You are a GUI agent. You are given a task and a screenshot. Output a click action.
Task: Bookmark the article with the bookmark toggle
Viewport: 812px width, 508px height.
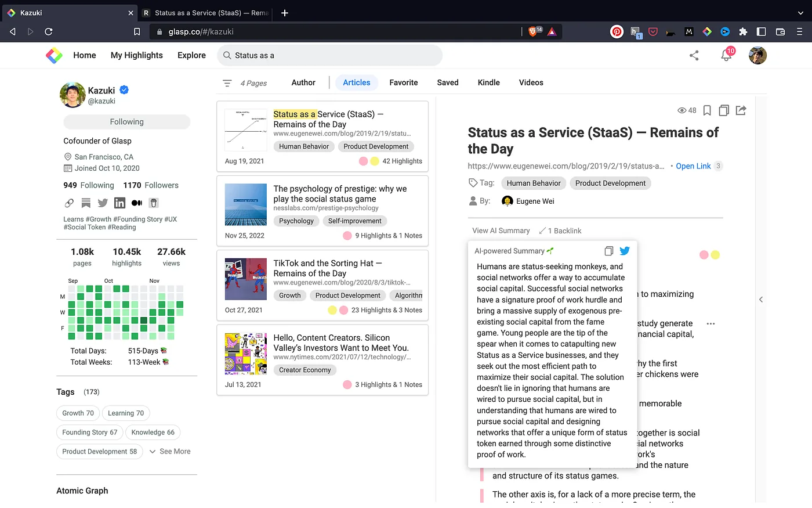click(x=707, y=110)
